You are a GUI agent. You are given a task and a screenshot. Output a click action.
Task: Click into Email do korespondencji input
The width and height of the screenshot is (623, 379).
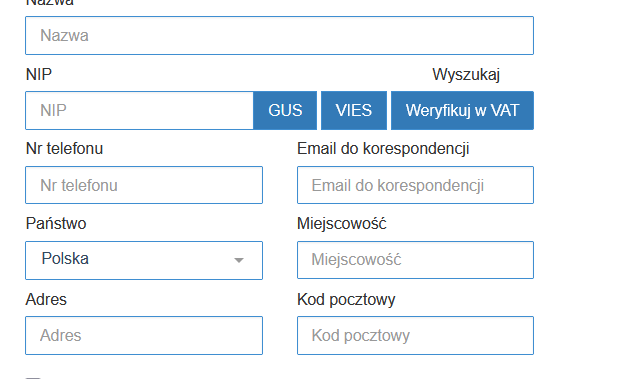[415, 185]
